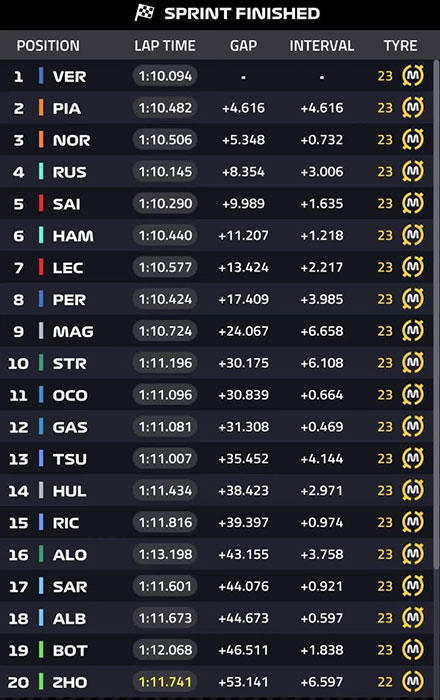Select the LAP TIME column header
The height and width of the screenshot is (700, 440).
(165, 46)
